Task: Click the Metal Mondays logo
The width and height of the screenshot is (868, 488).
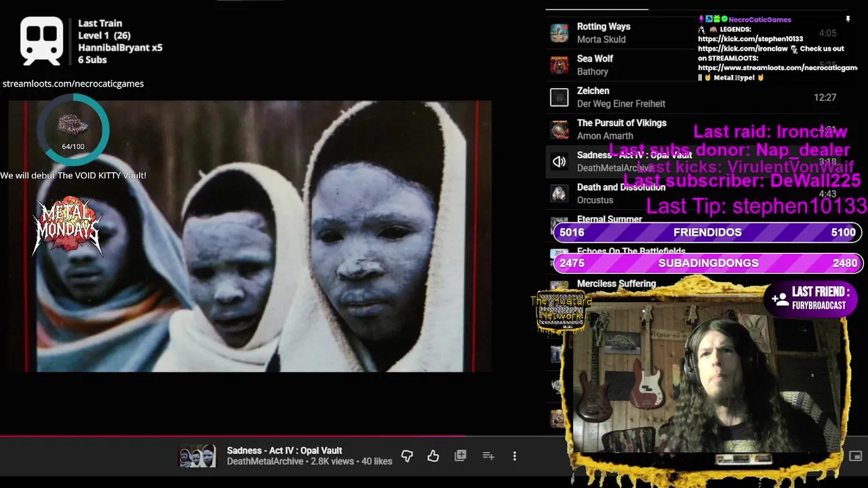Action: coord(68,227)
